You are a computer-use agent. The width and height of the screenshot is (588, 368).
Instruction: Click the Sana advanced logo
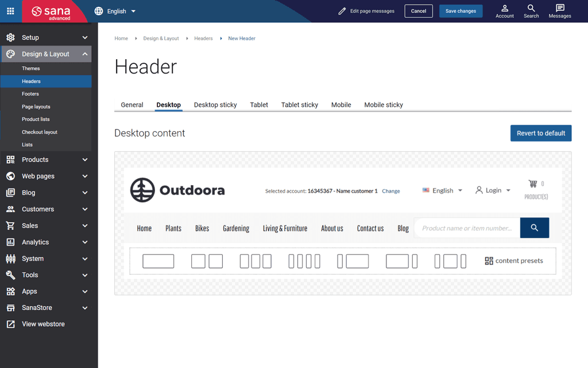point(51,13)
